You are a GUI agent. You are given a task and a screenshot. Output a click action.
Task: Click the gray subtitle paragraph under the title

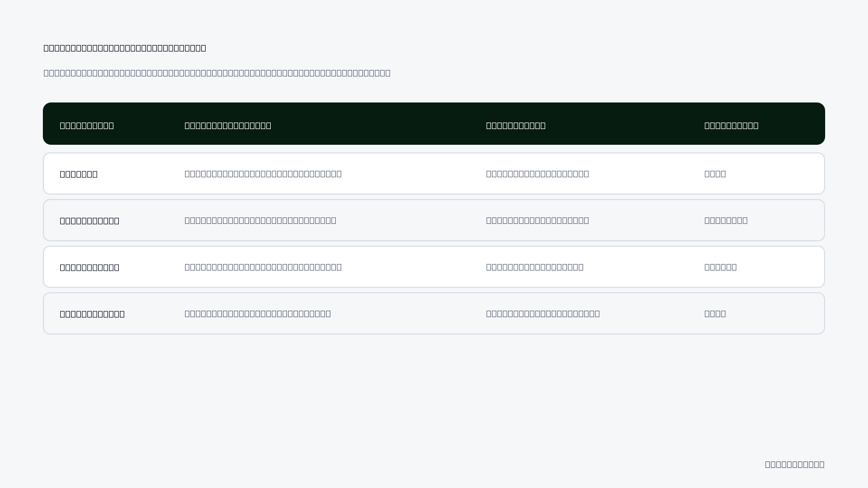pos(217,73)
